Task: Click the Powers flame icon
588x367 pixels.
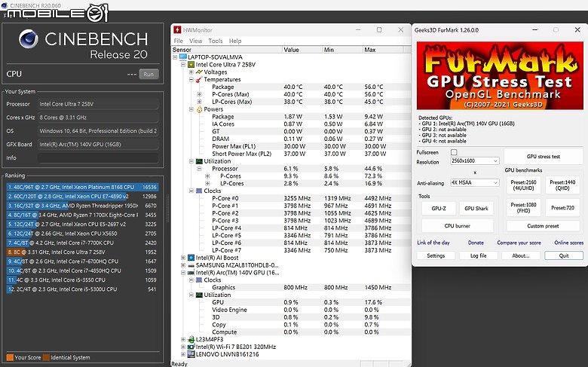Action: click(x=199, y=109)
